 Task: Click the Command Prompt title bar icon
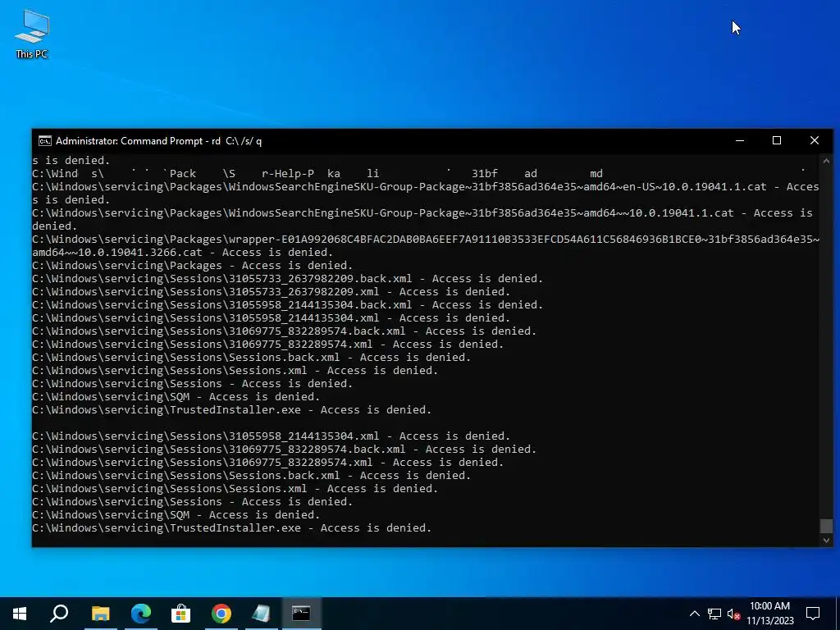click(45, 141)
